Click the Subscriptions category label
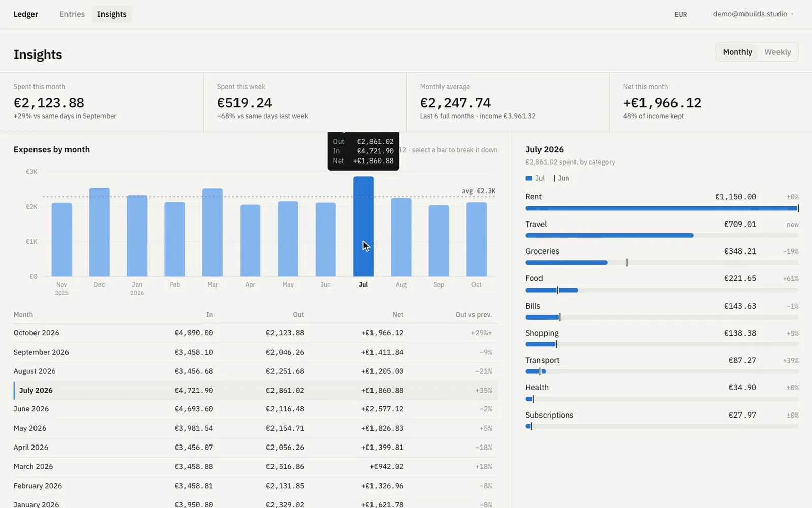The image size is (812, 508). [x=549, y=415]
